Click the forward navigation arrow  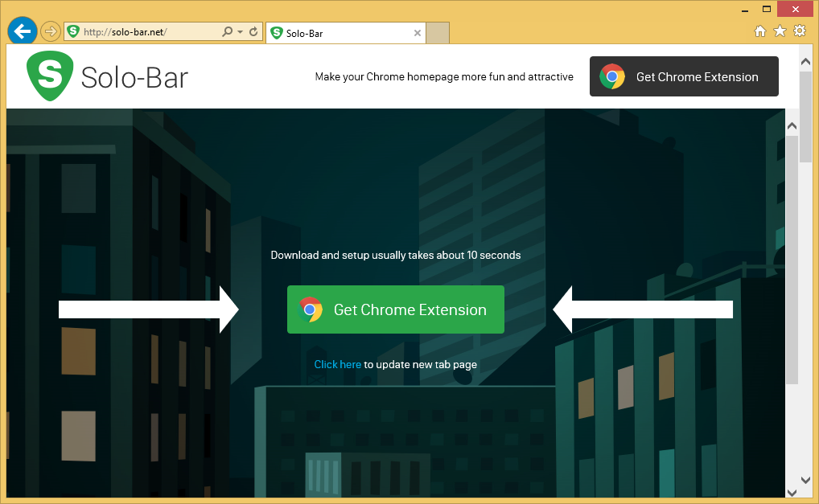coord(50,32)
